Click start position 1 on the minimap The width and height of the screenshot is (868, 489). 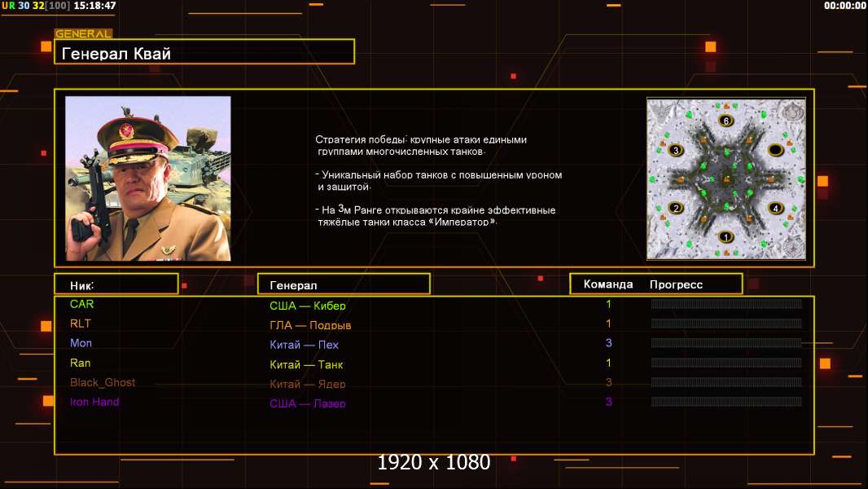[727, 237]
